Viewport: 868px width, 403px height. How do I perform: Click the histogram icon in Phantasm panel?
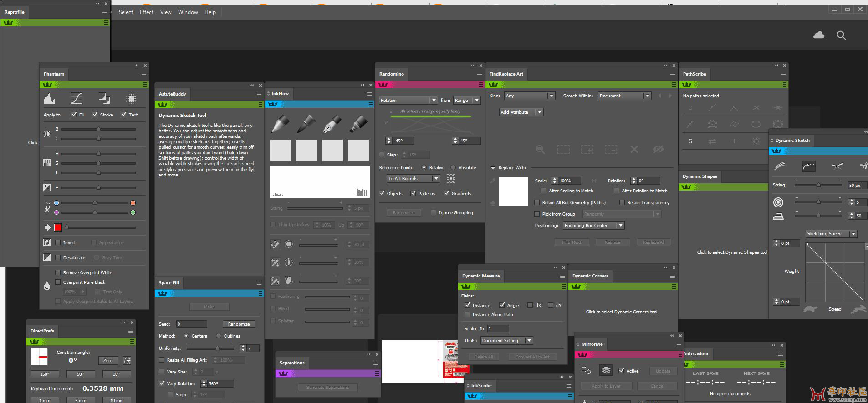[x=49, y=98]
